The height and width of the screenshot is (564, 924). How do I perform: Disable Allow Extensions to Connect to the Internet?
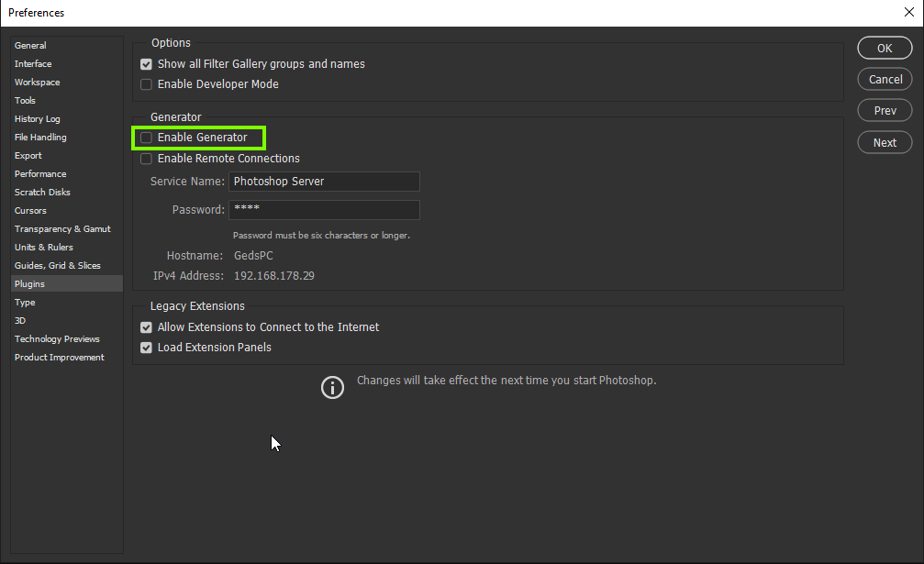coord(146,326)
